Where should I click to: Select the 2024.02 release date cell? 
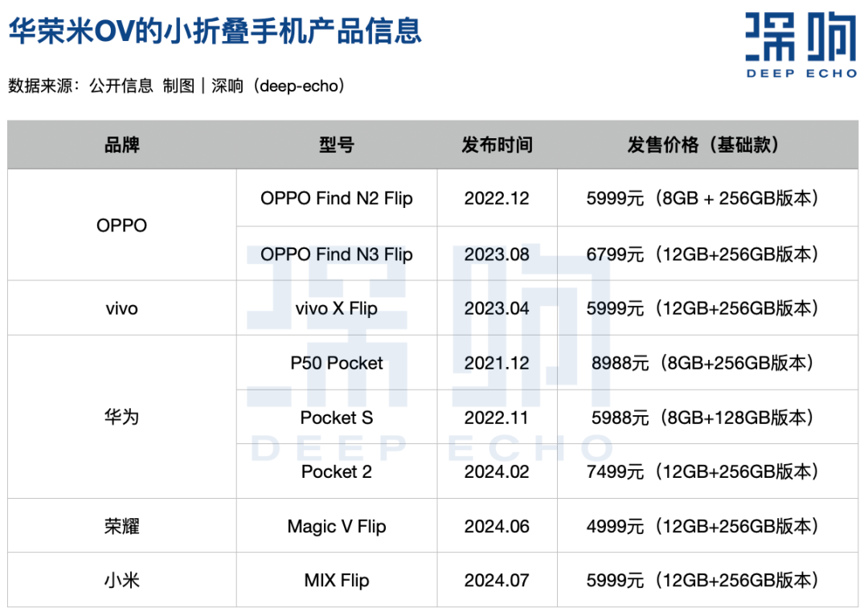coord(497,472)
